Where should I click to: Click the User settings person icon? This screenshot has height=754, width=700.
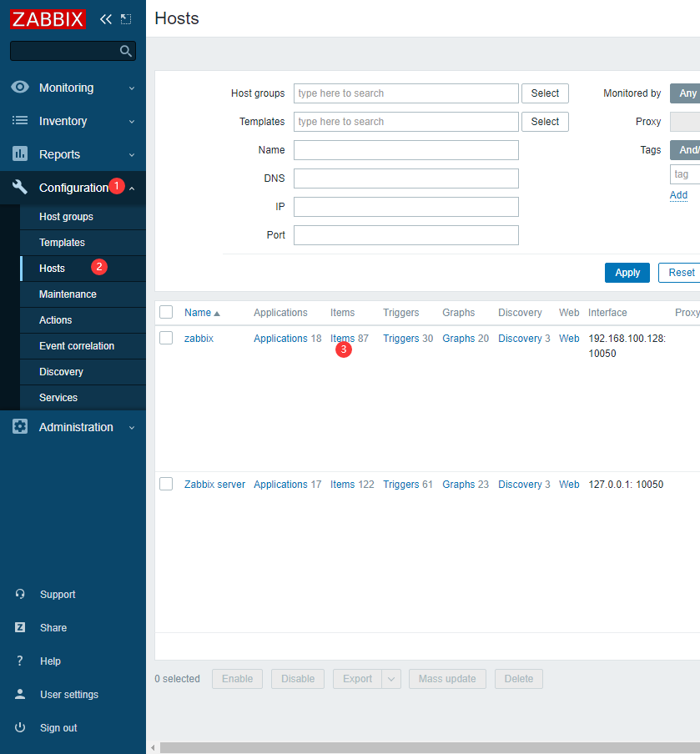(20, 694)
